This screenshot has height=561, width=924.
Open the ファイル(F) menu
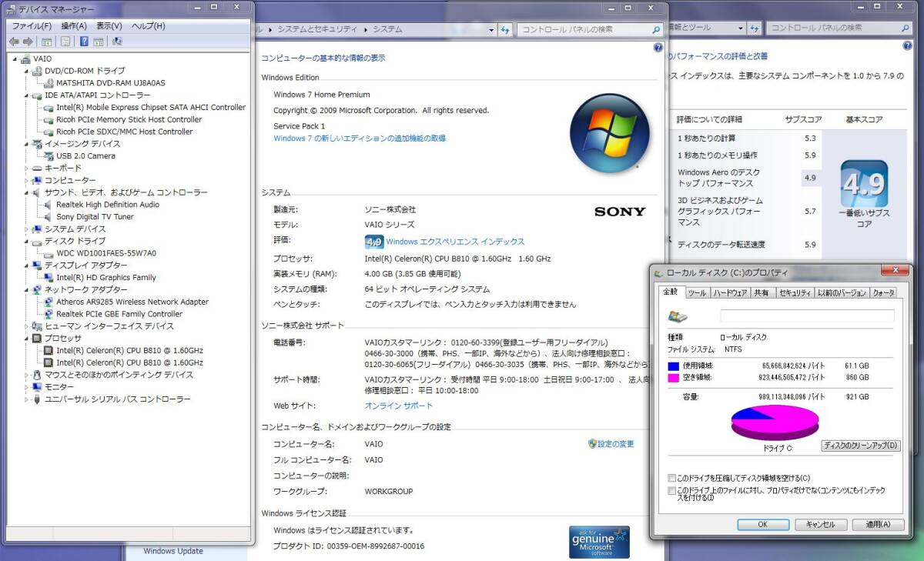(x=32, y=26)
